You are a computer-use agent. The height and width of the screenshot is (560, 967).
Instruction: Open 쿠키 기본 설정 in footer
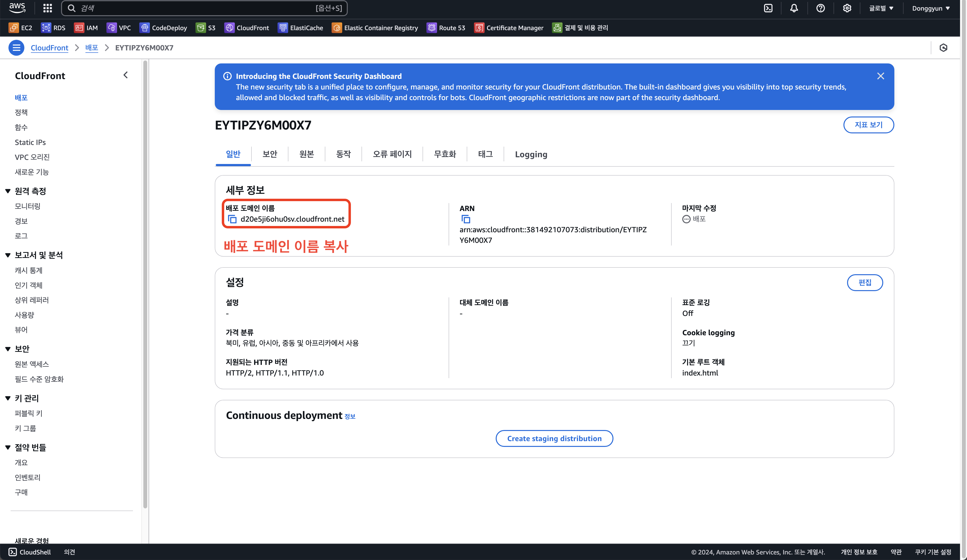coord(933,552)
